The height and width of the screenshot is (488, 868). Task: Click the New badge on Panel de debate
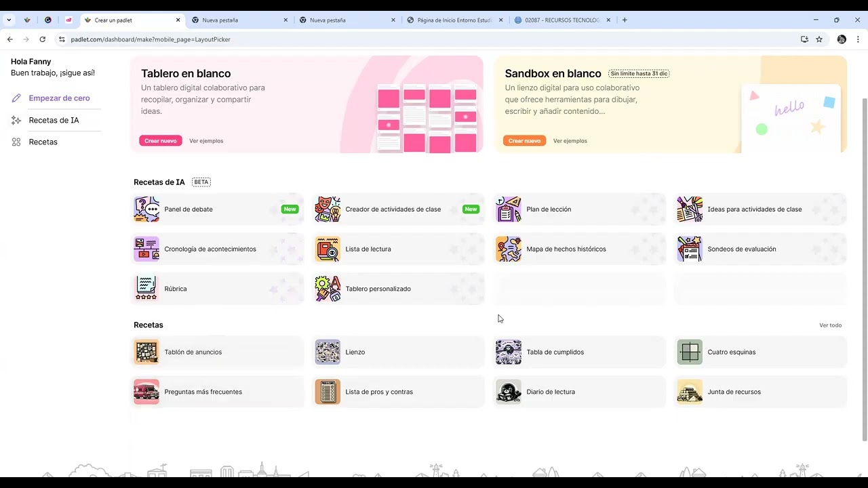[x=290, y=209]
